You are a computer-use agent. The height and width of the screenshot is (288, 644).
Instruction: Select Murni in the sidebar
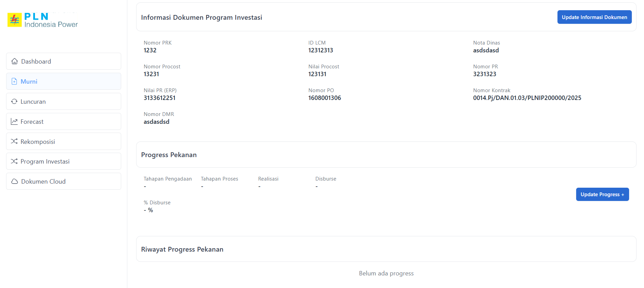tap(29, 82)
